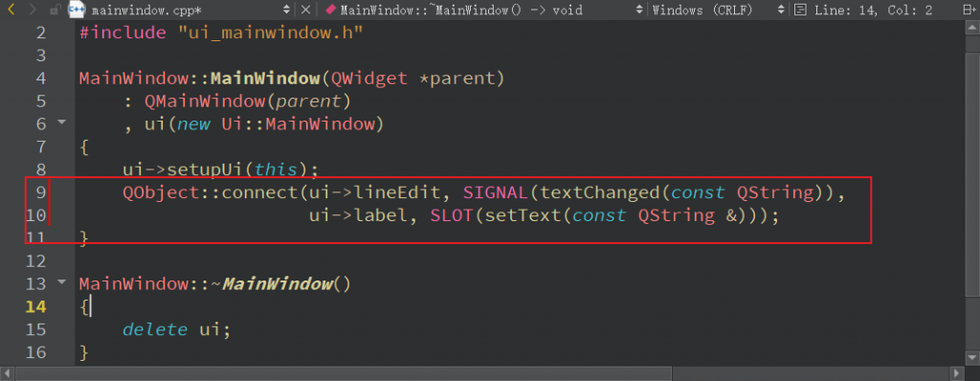Click the C++ file type icon
980x381 pixels.
click(x=77, y=10)
